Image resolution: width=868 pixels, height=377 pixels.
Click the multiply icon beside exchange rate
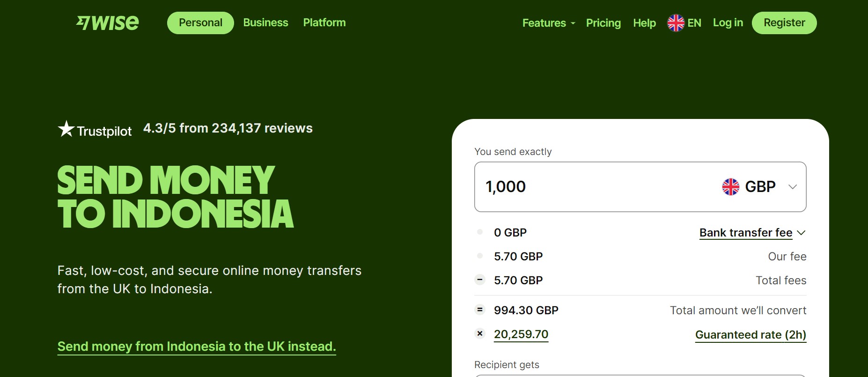point(480,334)
